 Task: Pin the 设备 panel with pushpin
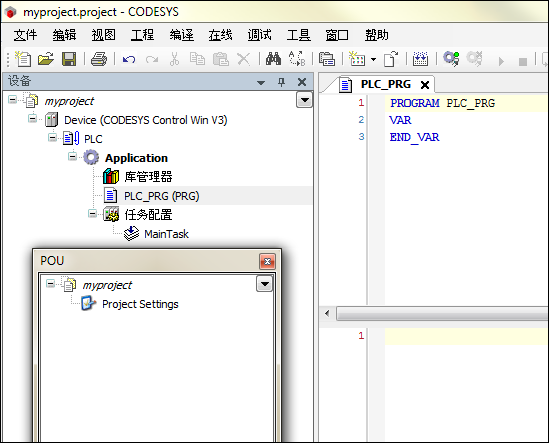click(281, 82)
